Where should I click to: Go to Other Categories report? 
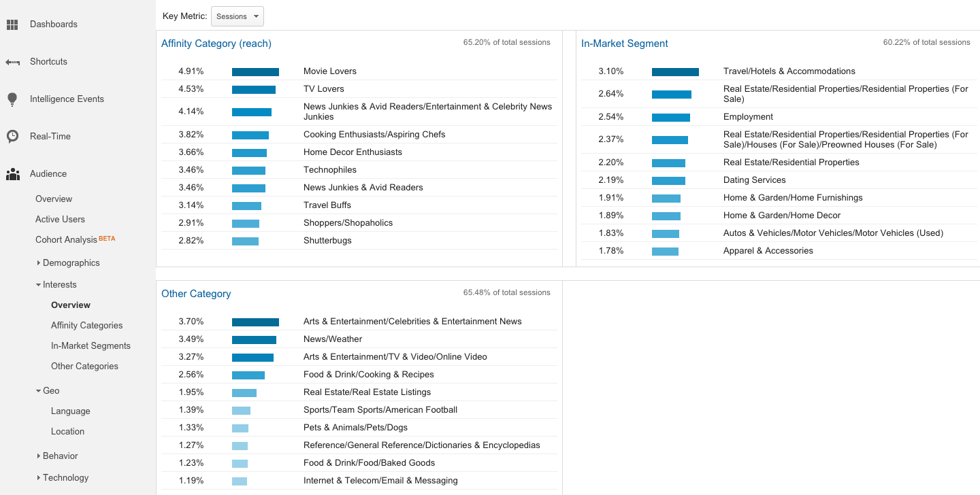point(84,366)
